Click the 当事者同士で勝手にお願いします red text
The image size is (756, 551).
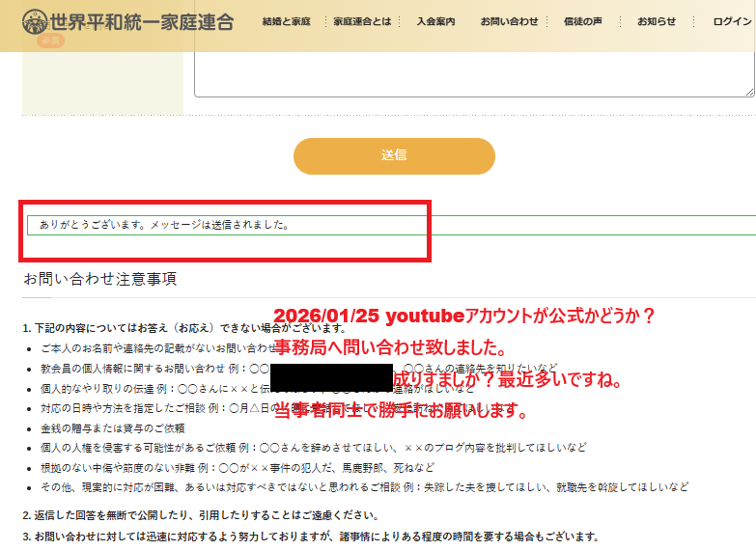[401, 411]
